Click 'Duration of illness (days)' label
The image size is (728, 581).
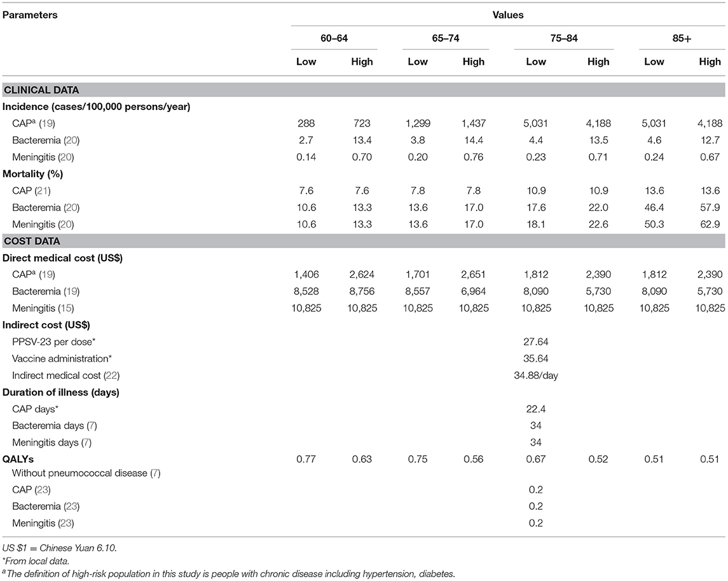click(61, 392)
